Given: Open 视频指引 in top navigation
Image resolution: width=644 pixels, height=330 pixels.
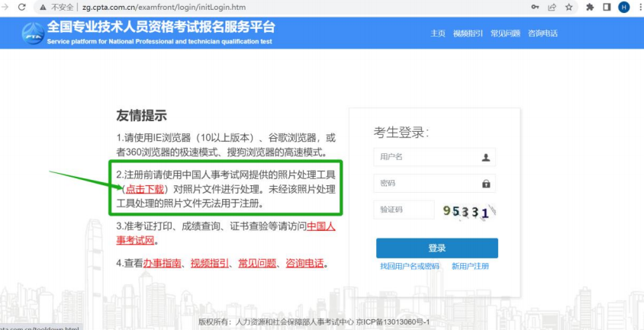Looking at the screenshot, I should click(467, 34).
